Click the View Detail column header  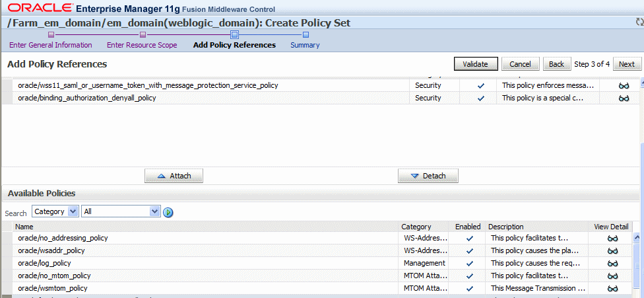[611, 227]
